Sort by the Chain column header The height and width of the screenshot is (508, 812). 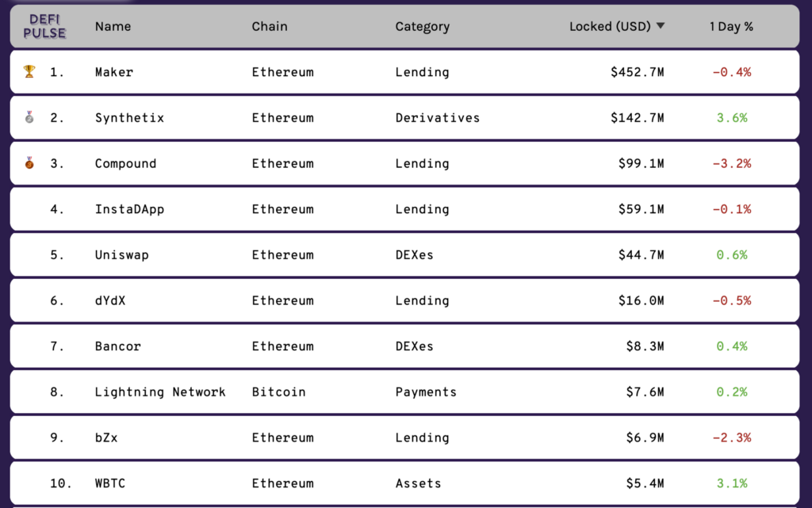tap(270, 26)
